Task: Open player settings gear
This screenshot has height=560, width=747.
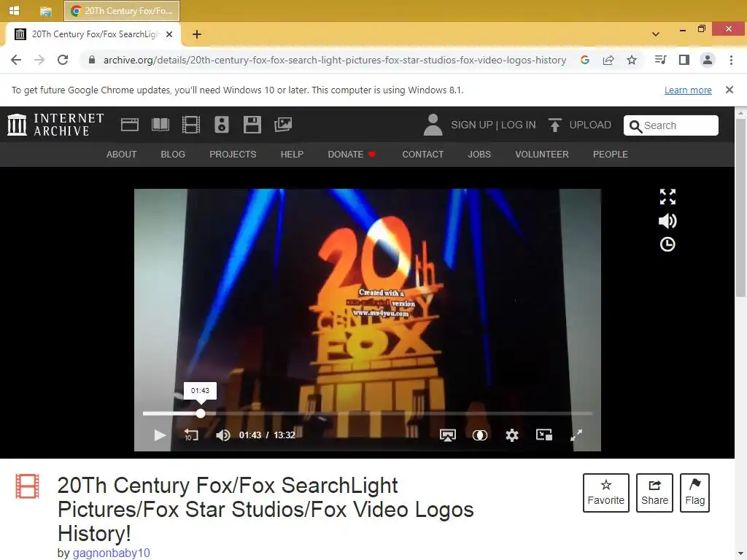Action: [x=512, y=435]
